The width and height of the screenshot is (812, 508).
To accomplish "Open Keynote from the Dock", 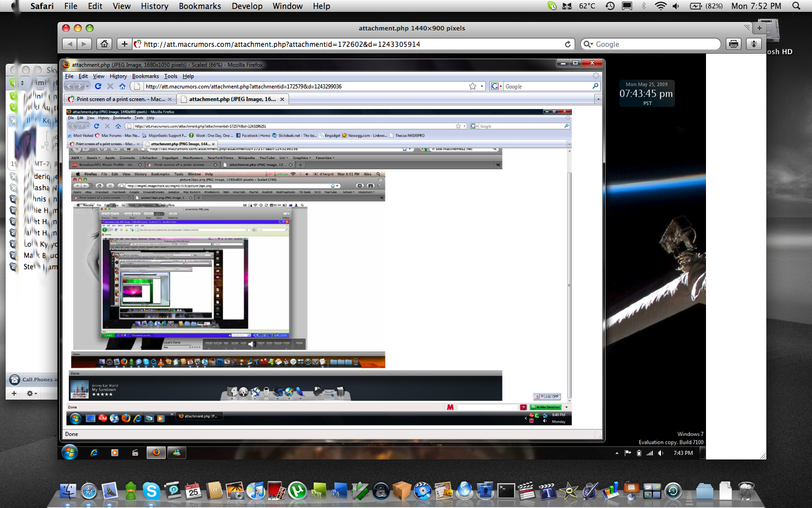I will [631, 491].
